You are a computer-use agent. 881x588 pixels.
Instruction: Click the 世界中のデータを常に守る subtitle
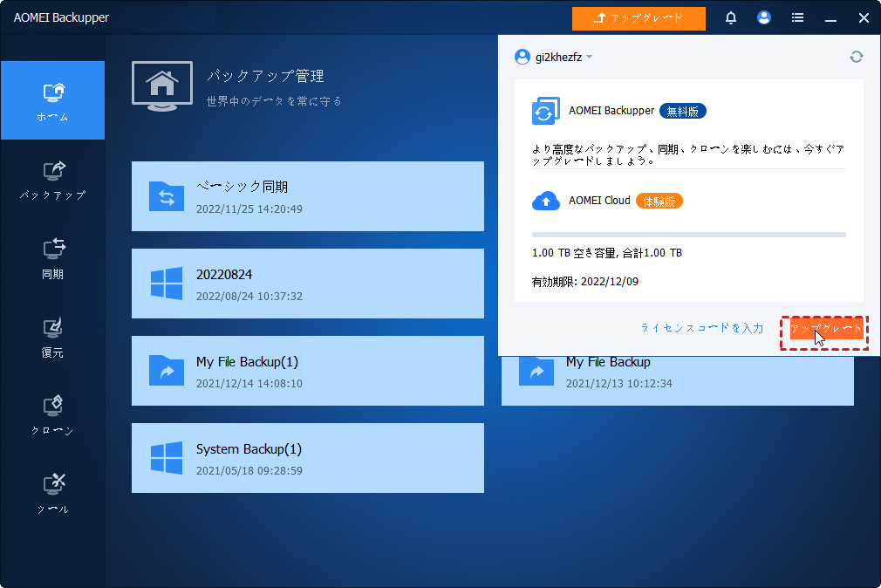point(274,101)
